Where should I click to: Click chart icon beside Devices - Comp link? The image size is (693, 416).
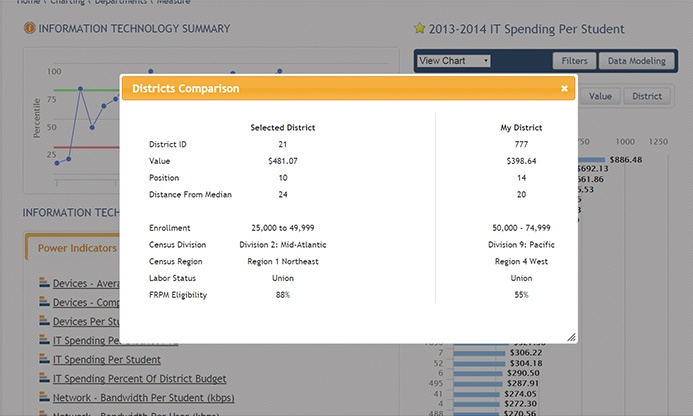(x=44, y=302)
